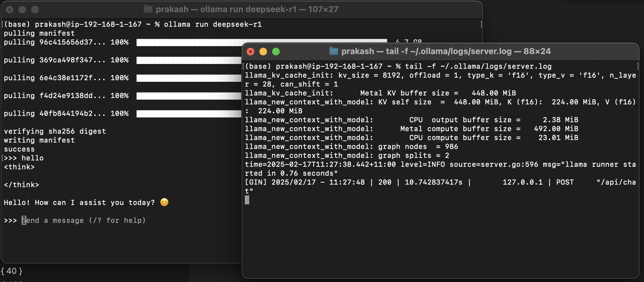Click 'pulling 96c415656d37... 100%' text
Screen dimensions: 644x282
pos(66,42)
